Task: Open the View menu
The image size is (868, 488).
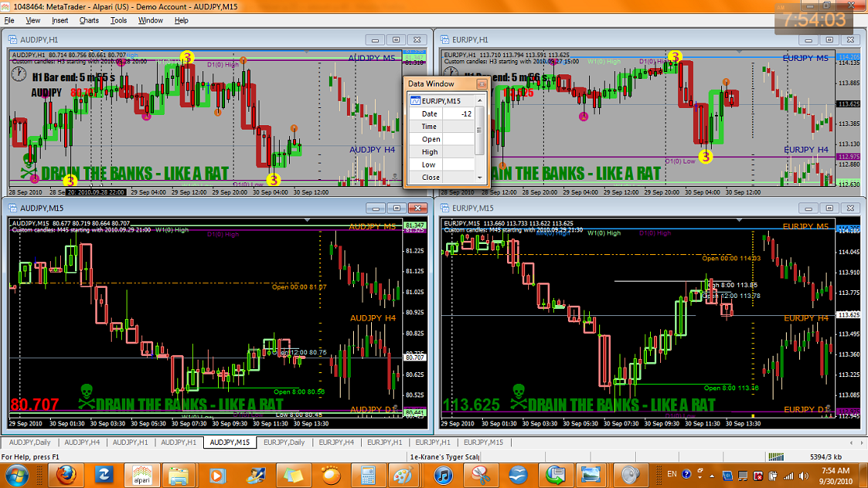Action: [x=33, y=20]
